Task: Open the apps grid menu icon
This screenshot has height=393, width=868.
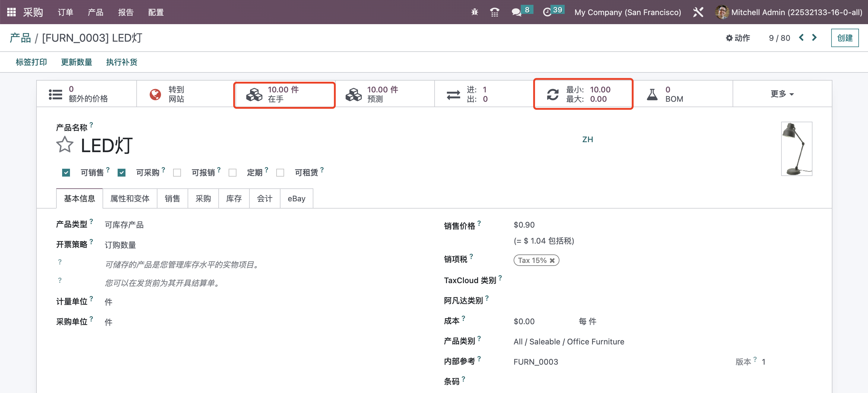Action: (x=11, y=12)
